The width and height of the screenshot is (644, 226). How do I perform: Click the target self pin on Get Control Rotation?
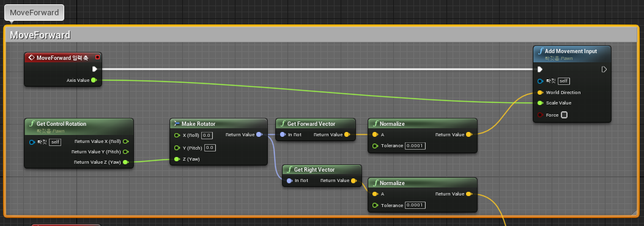[32, 142]
